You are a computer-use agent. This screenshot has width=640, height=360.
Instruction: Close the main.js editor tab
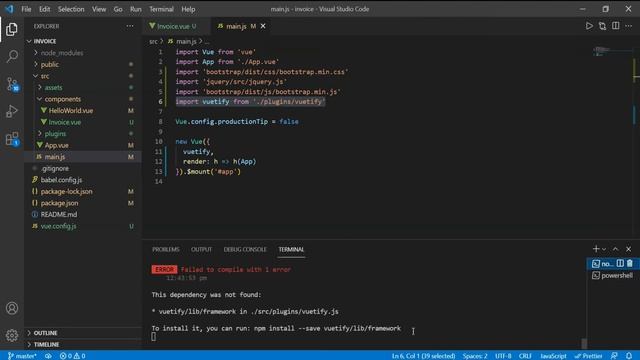(x=263, y=26)
